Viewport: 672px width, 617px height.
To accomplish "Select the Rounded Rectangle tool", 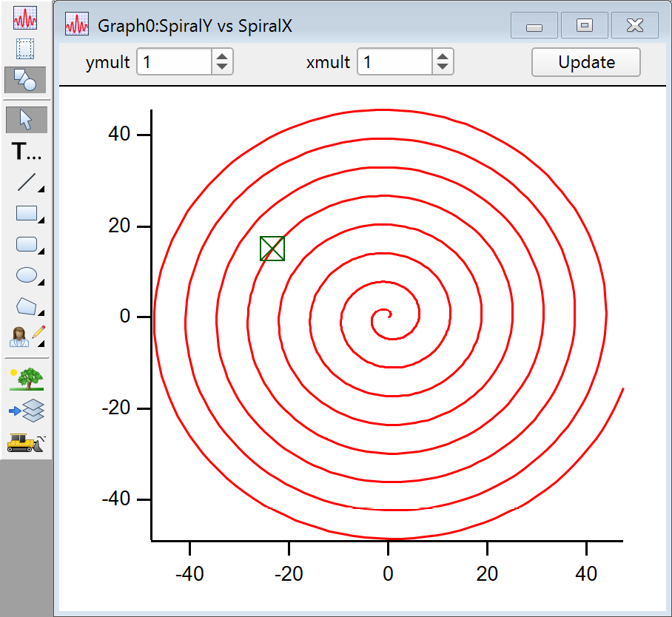I will (x=27, y=244).
